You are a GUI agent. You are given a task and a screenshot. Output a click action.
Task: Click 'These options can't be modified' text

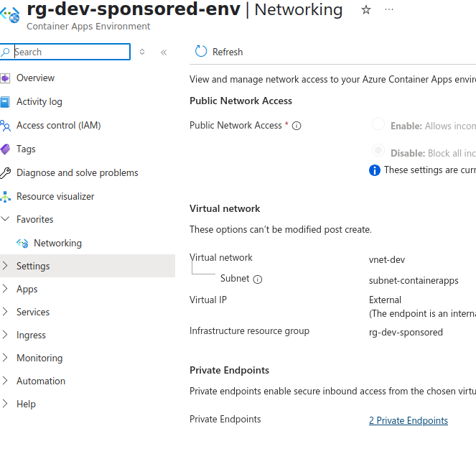281,230
